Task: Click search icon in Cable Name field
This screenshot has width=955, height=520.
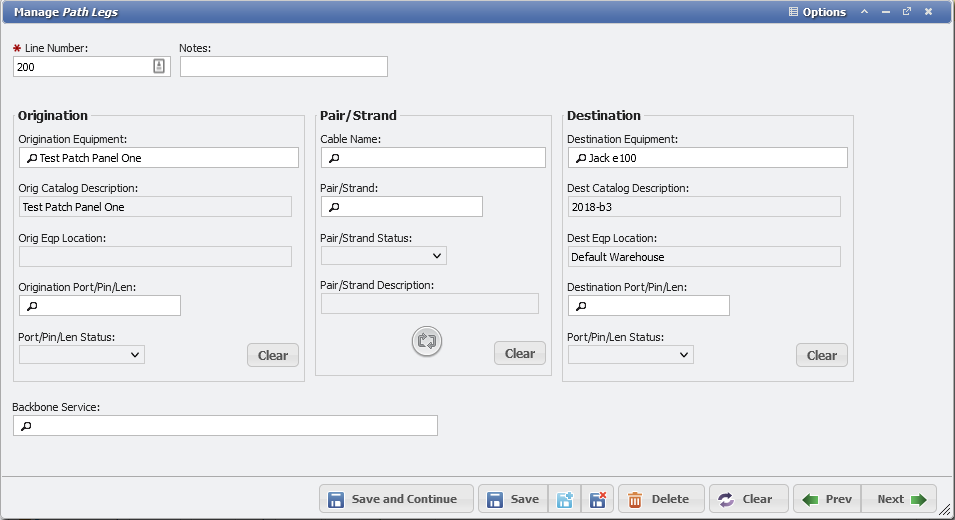Action: tap(335, 158)
